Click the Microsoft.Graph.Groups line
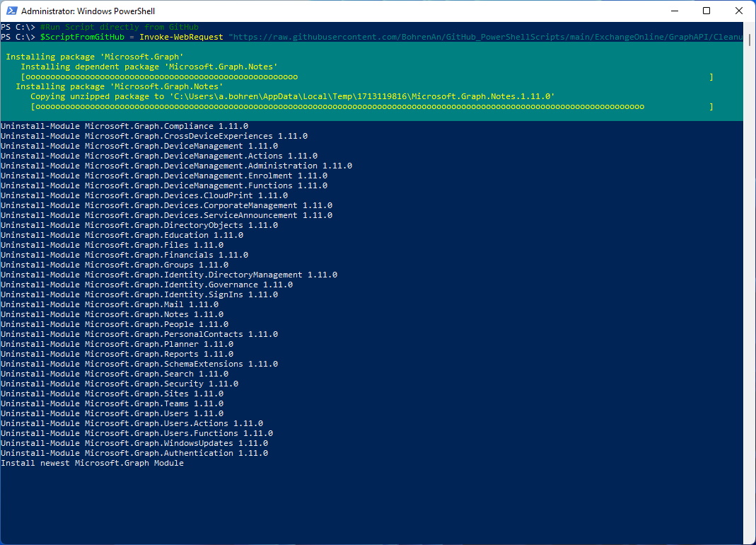 [115, 265]
